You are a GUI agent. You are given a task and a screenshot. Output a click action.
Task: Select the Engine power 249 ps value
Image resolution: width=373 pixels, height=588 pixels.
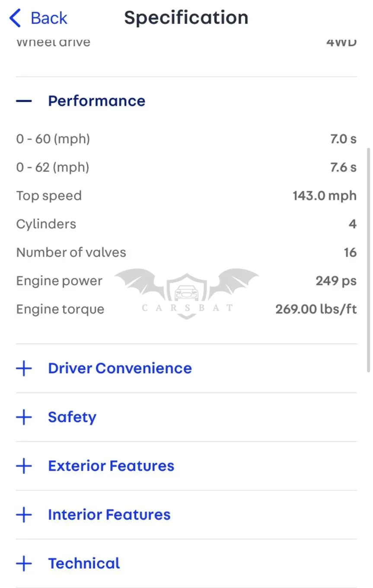pyautogui.click(x=336, y=281)
